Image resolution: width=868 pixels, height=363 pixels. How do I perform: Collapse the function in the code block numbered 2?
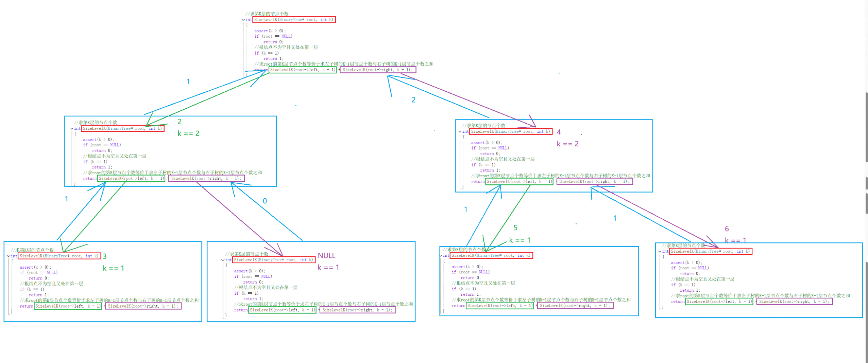pos(72,128)
